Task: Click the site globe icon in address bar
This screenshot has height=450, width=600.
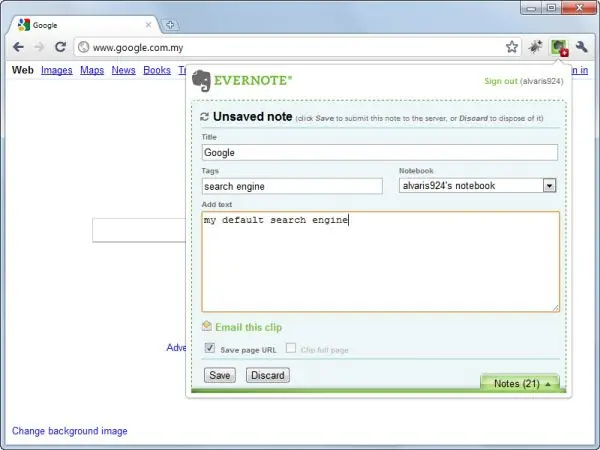Action: coord(83,47)
